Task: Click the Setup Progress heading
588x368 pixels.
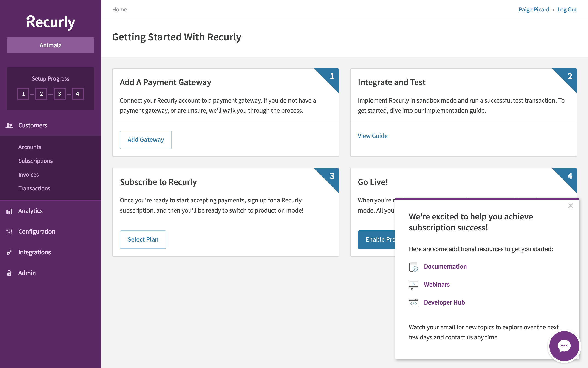Action: 51,78
